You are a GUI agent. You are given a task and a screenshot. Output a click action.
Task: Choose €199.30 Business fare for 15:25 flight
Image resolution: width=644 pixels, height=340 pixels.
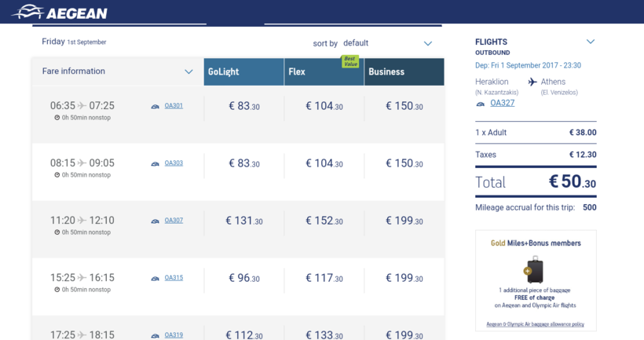click(404, 279)
